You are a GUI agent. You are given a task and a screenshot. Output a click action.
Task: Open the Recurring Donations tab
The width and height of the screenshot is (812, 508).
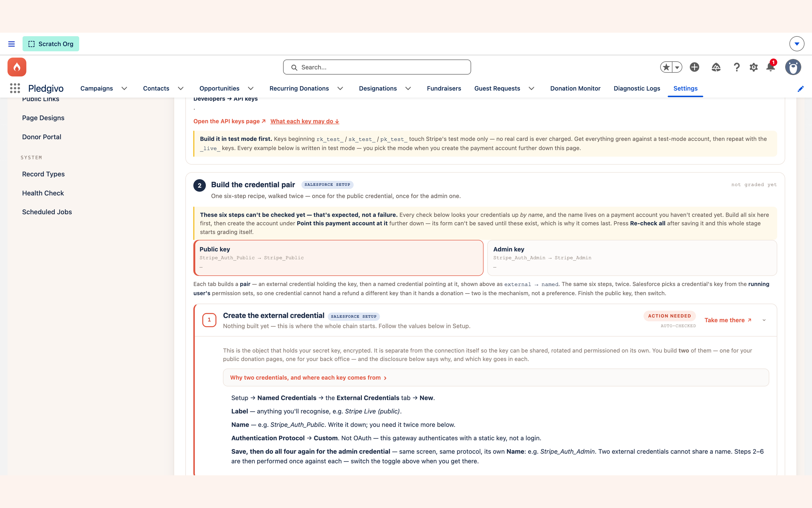[299, 88]
